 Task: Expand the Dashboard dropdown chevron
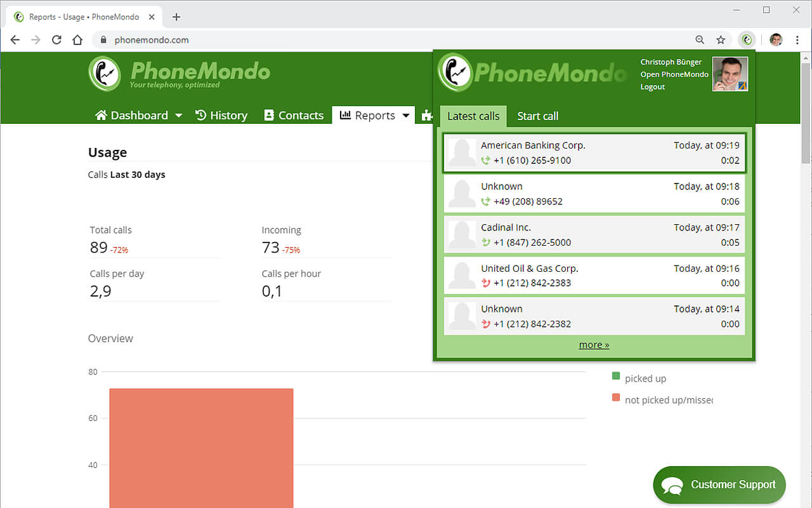pos(178,116)
